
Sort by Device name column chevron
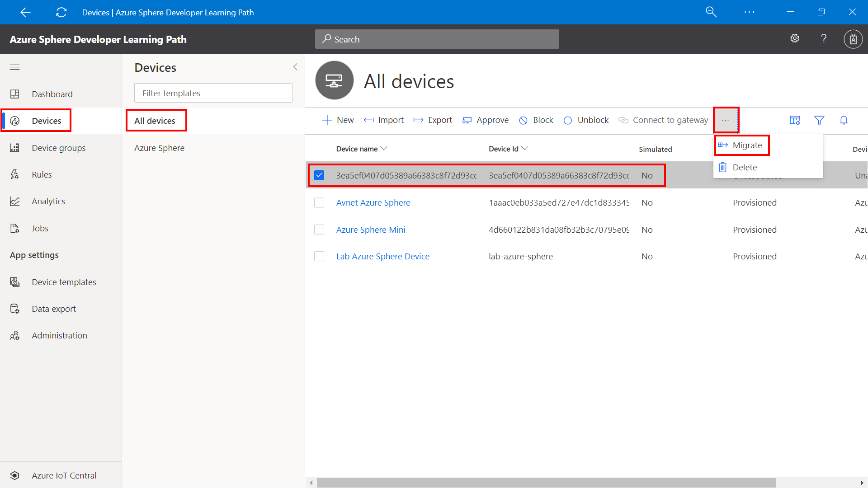click(384, 149)
